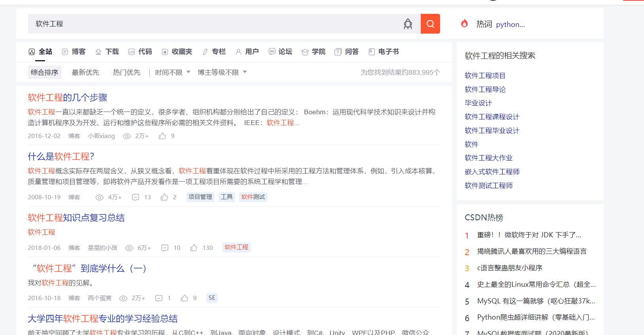The height and width of the screenshot is (335, 644).
Task: Choose 综合排序 sorting
Action: (45, 72)
